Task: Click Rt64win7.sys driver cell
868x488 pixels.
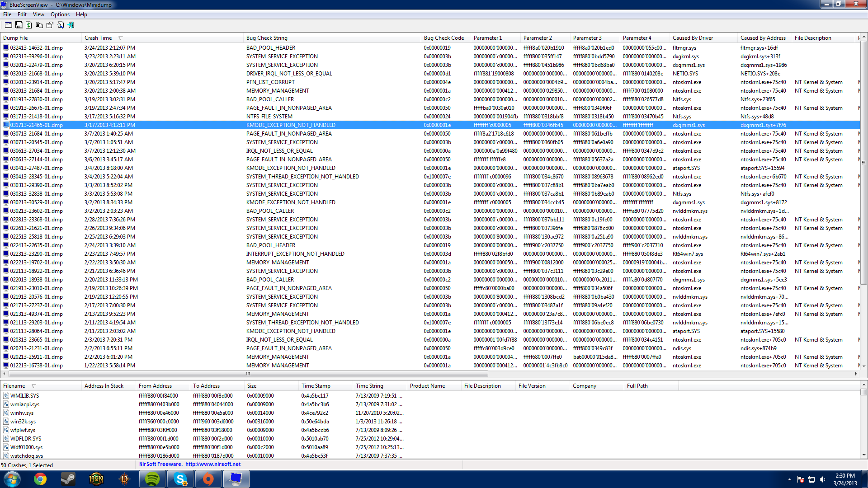Action: (x=688, y=254)
